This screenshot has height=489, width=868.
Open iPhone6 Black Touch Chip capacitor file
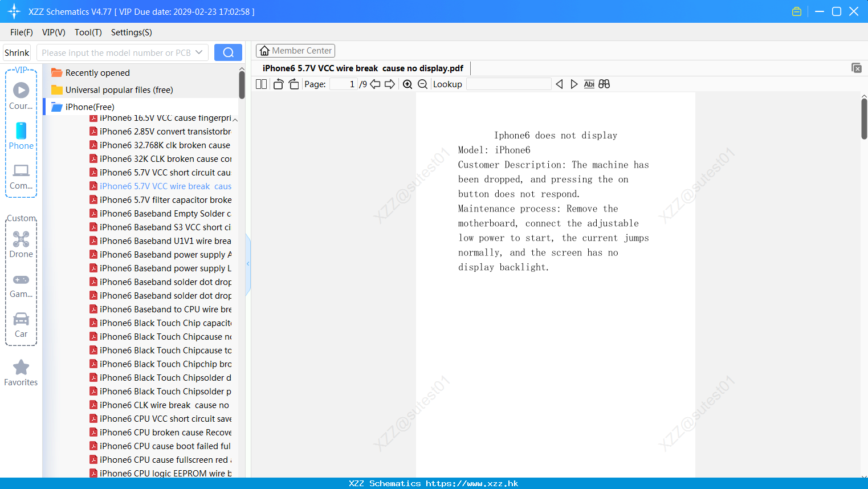[x=160, y=323]
